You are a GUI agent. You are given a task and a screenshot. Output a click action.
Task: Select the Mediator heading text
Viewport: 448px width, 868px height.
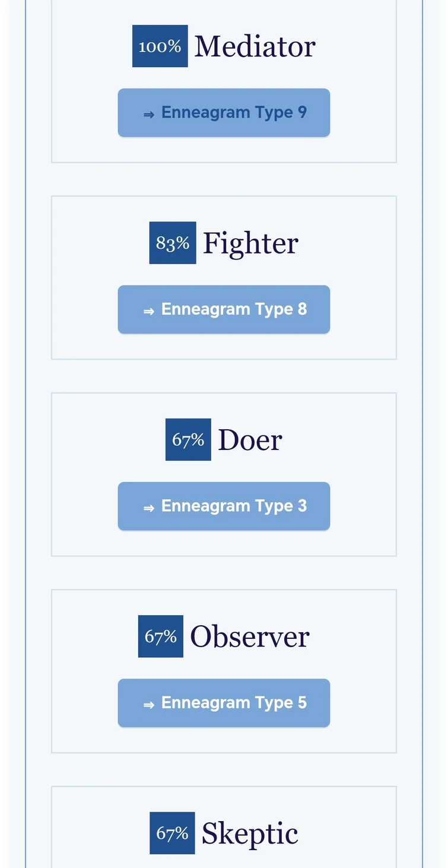[255, 46]
